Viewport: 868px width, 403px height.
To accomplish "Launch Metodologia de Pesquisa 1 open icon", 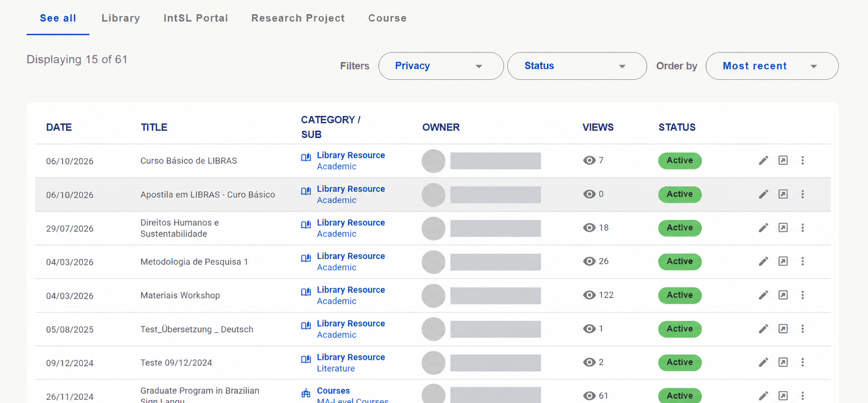I will coord(783,261).
